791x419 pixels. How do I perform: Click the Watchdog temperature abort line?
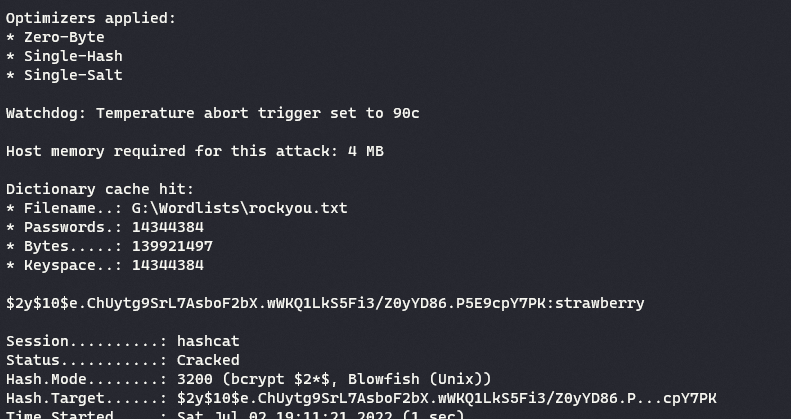pyautogui.click(x=212, y=113)
